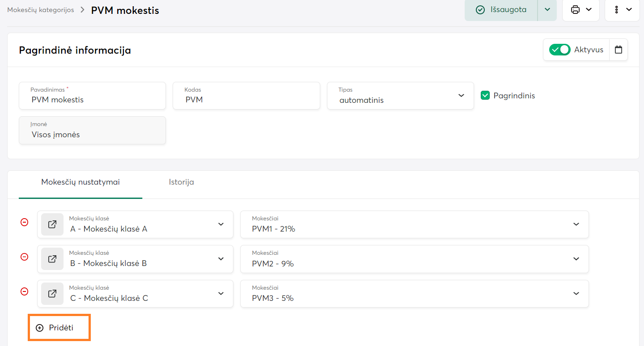Expand the PVM1 - 21% tax dropdown
Screen dimensions: 644x346
tap(576, 224)
